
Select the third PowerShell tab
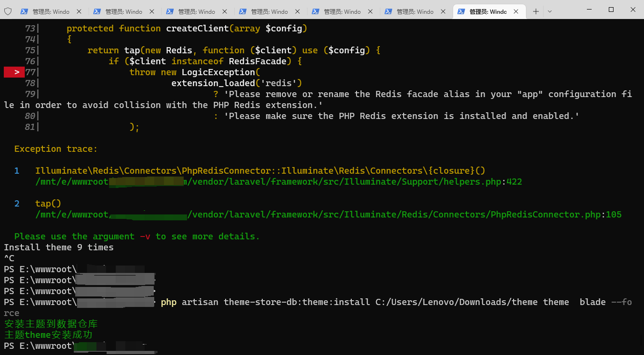tap(197, 11)
